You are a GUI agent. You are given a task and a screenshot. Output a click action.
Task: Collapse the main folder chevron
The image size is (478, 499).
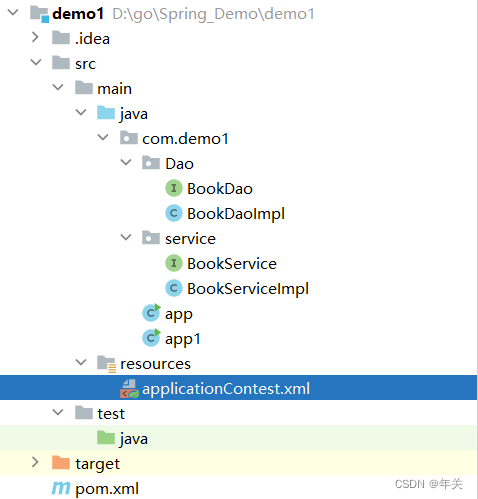(x=58, y=87)
